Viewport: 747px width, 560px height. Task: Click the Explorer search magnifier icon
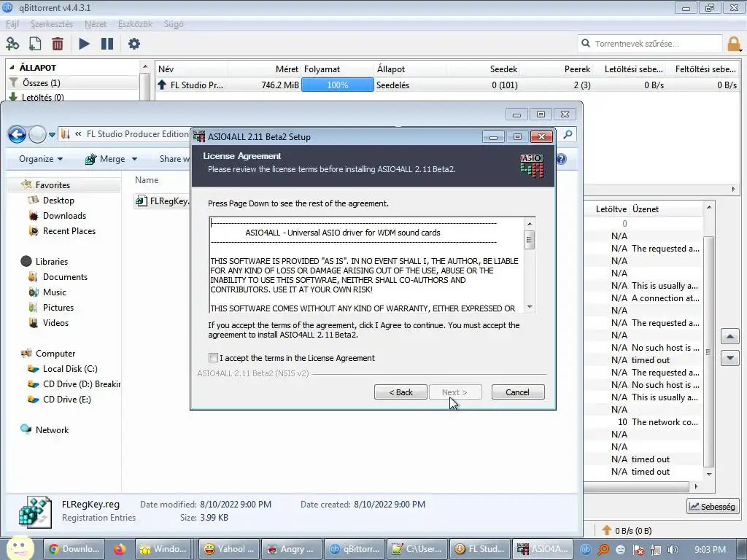[568, 135]
